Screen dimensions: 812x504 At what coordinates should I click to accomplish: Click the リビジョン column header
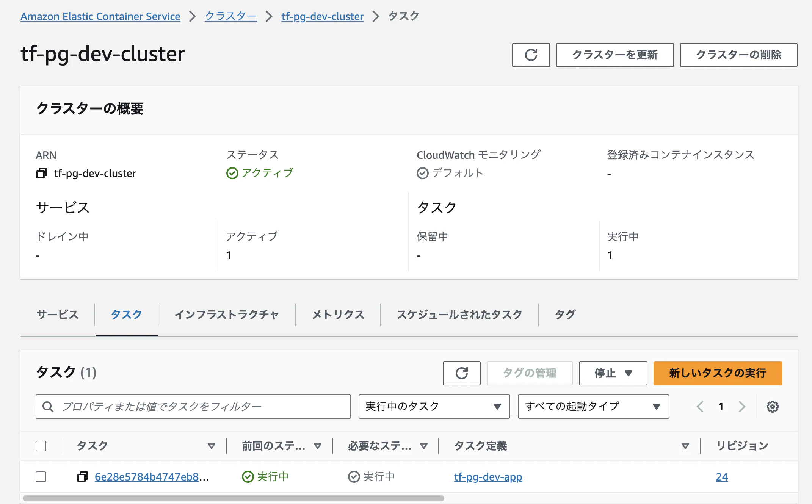click(742, 446)
